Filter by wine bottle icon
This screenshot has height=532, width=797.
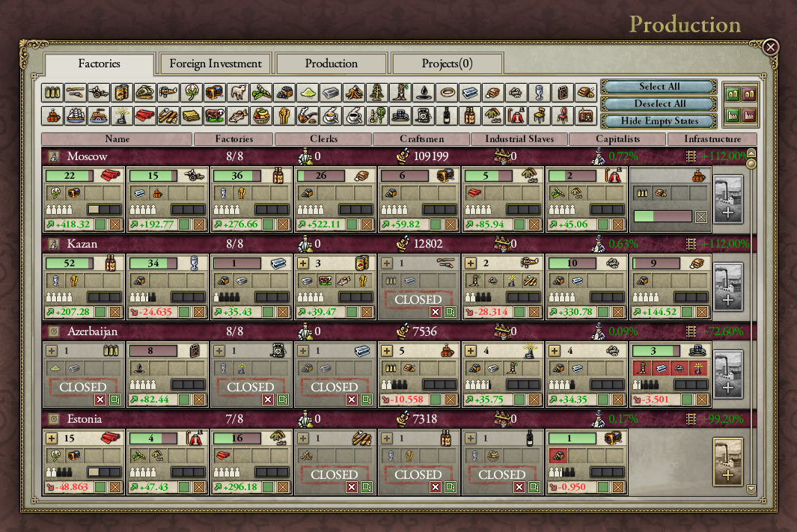[x=448, y=116]
